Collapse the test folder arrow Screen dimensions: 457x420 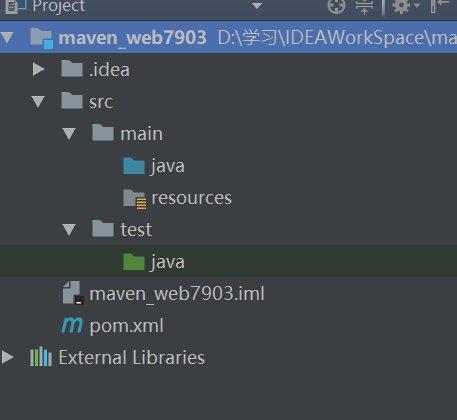click(x=69, y=230)
